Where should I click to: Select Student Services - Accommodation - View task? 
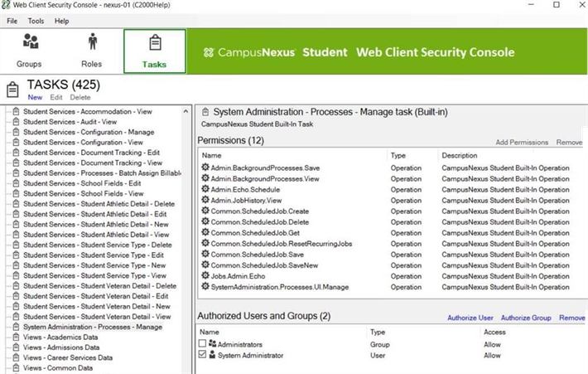point(88,111)
